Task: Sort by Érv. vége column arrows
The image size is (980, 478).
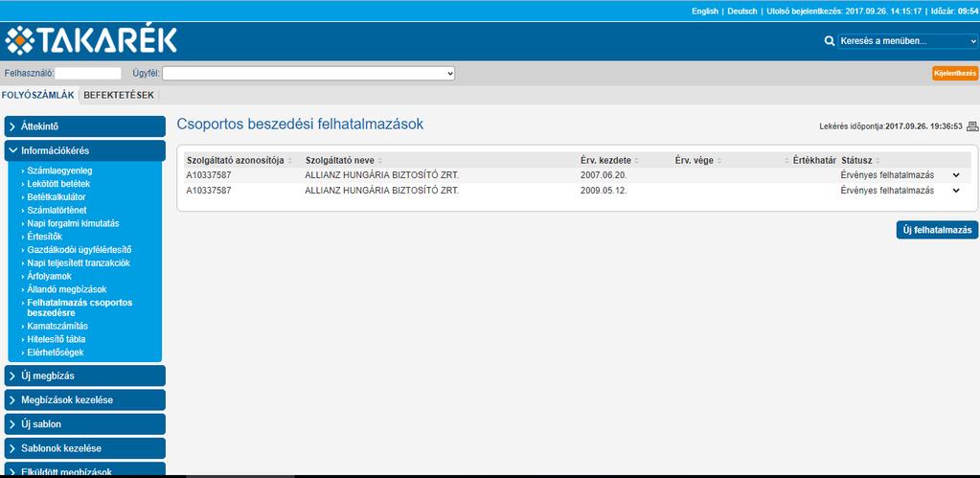Action: pos(718,161)
